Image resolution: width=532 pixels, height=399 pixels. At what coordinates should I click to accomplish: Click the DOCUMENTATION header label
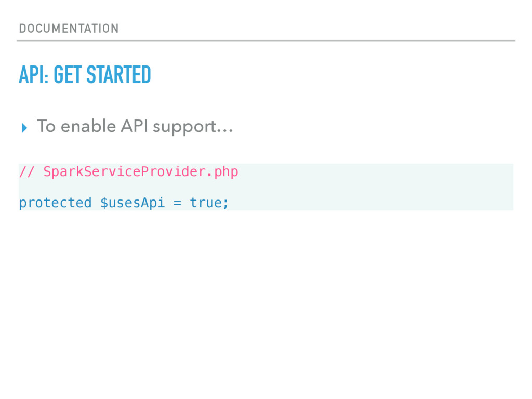pyautogui.click(x=69, y=29)
